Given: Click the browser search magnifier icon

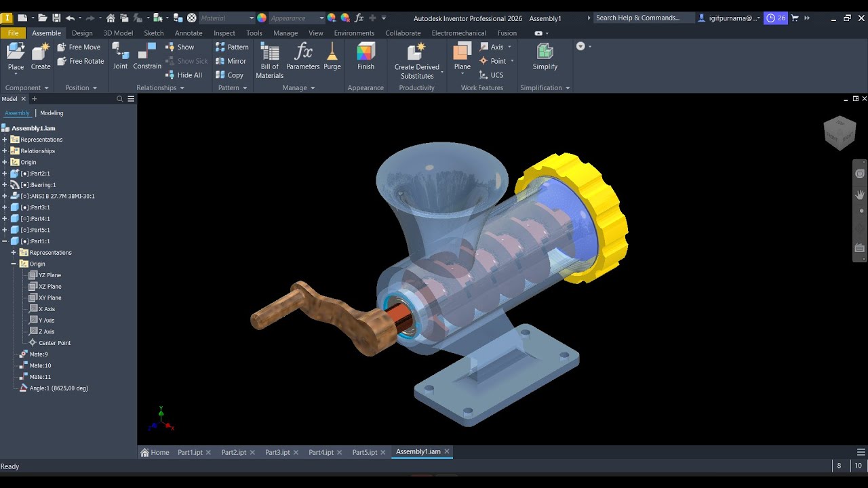Looking at the screenshot, I should (120, 99).
